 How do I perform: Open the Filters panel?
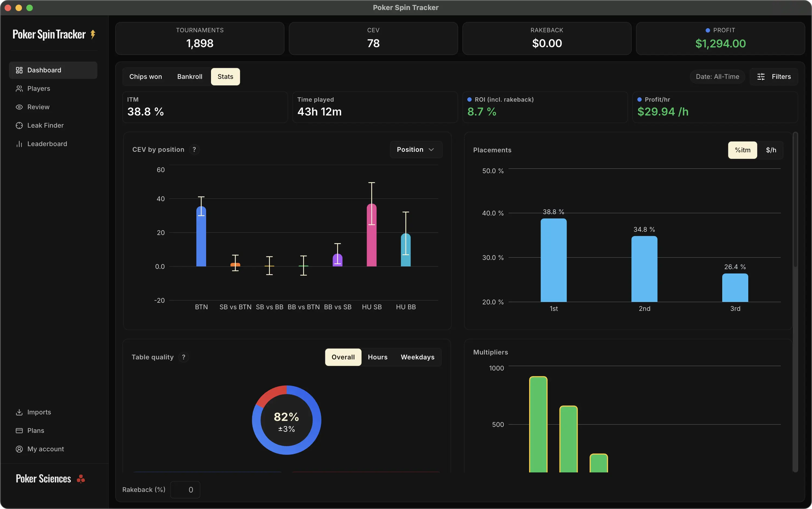pyautogui.click(x=773, y=77)
